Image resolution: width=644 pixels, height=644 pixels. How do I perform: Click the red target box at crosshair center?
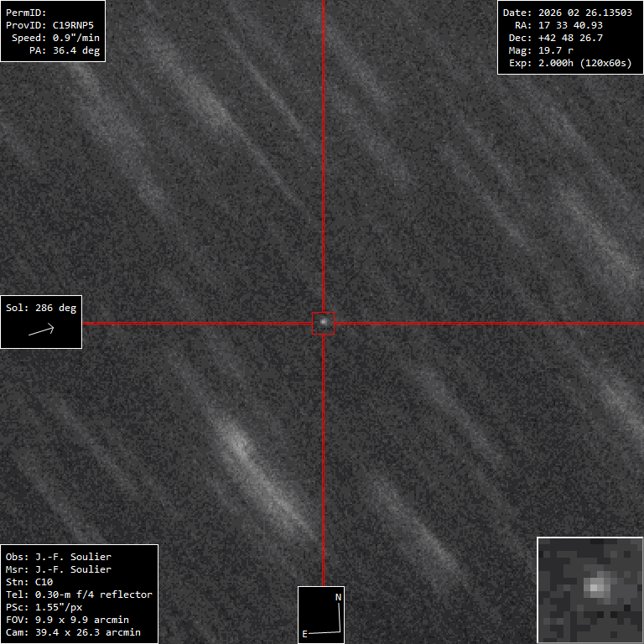[x=323, y=323]
